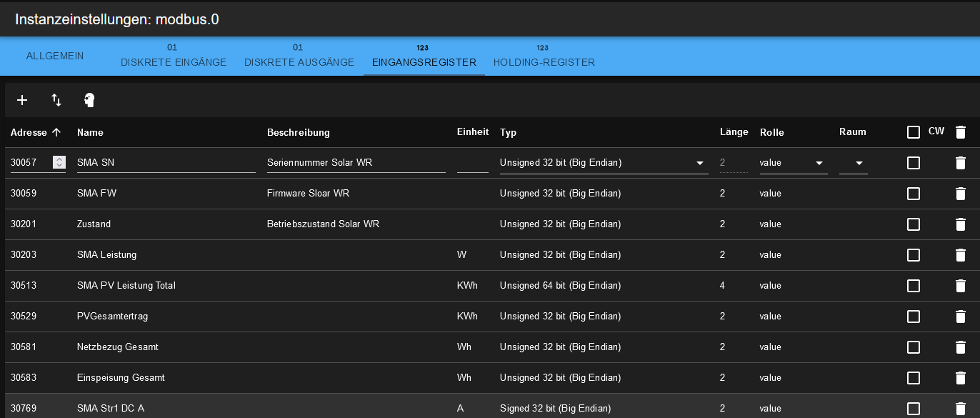This screenshot has width=980, height=418.
Task: Open the Diskrete Eingänge tab
Action: [174, 56]
